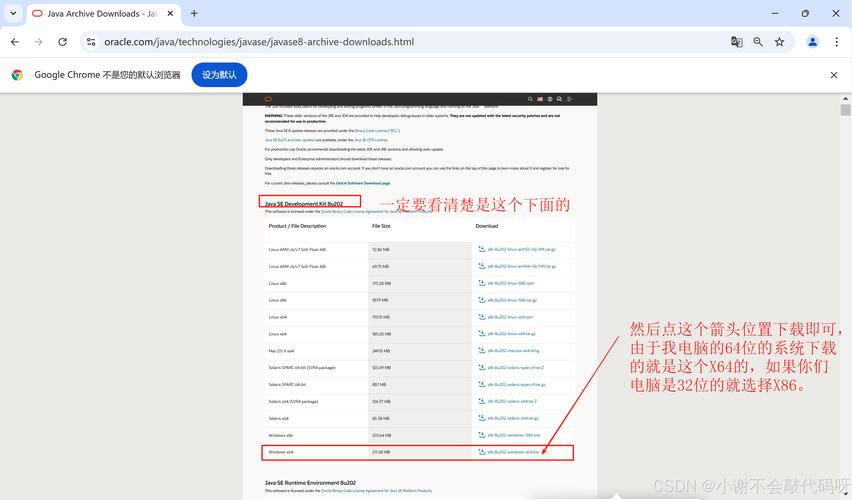Open license agreement link under Runtime Environment 8u202

pyautogui.click(x=376, y=490)
